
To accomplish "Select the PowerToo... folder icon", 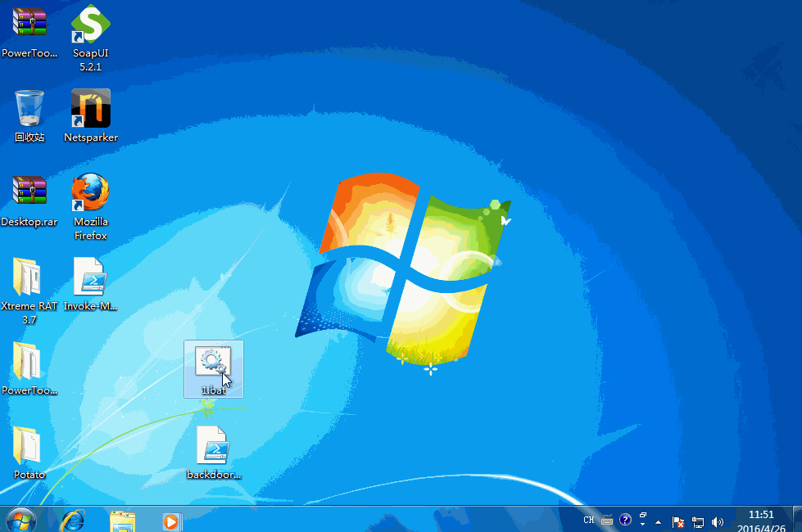I will [29, 369].
